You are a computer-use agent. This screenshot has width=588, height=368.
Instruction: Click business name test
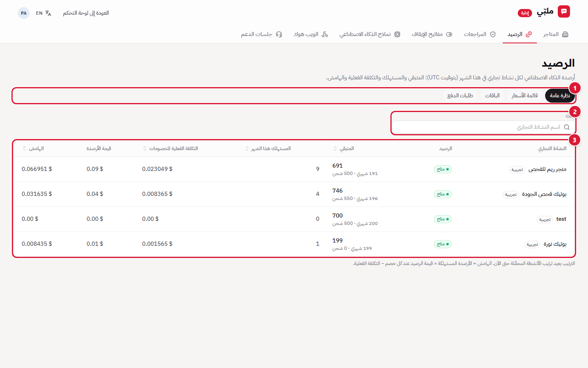click(x=561, y=219)
